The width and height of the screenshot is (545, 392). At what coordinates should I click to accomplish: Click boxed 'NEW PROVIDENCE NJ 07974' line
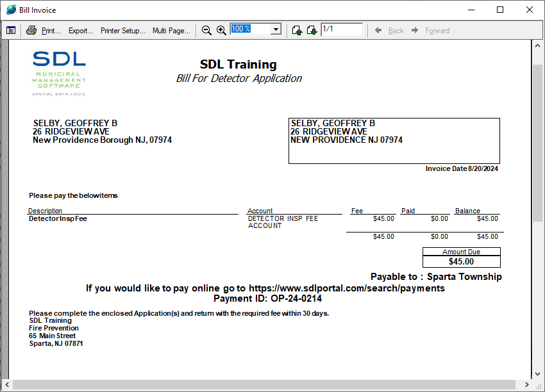[346, 140]
